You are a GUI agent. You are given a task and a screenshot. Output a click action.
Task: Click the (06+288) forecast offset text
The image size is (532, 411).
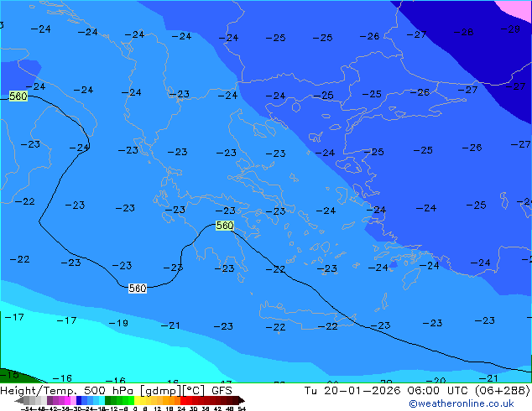tap(500, 391)
